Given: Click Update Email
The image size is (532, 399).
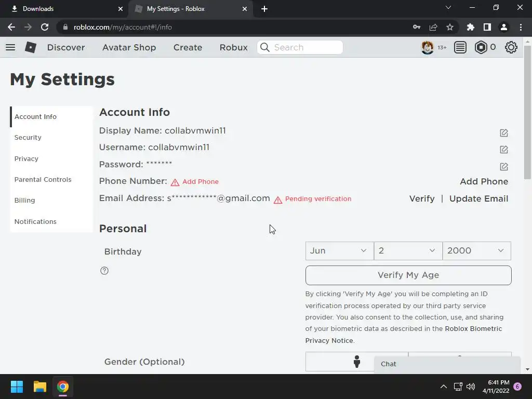Looking at the screenshot, I should pyautogui.click(x=478, y=199).
